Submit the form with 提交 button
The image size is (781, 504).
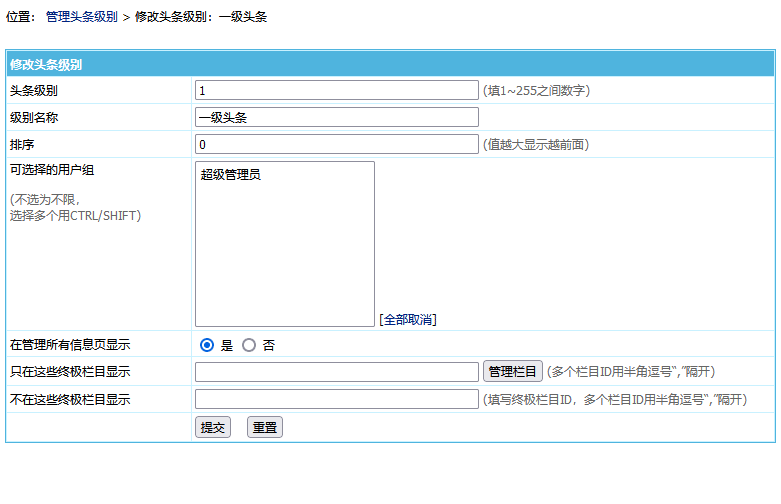pos(212,427)
